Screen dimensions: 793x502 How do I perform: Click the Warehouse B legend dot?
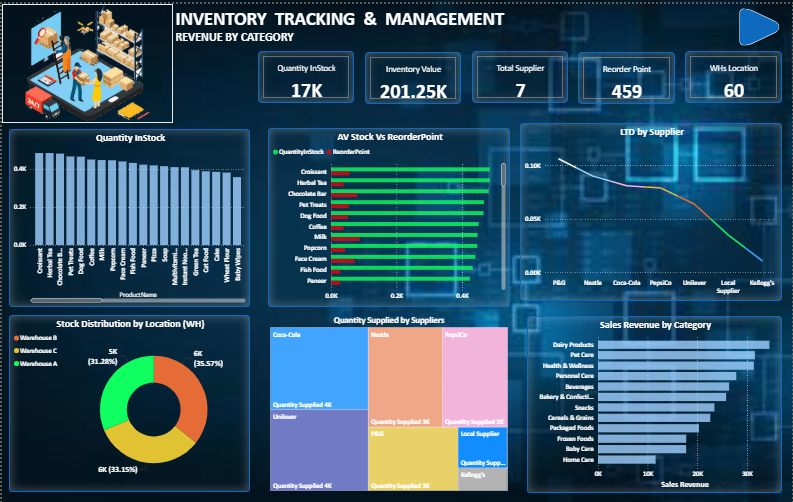15,340
